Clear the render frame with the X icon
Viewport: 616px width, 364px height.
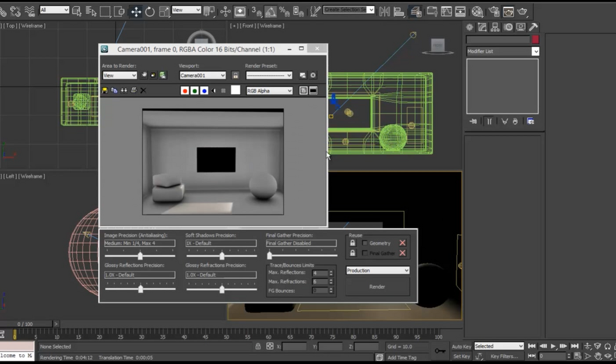click(143, 91)
